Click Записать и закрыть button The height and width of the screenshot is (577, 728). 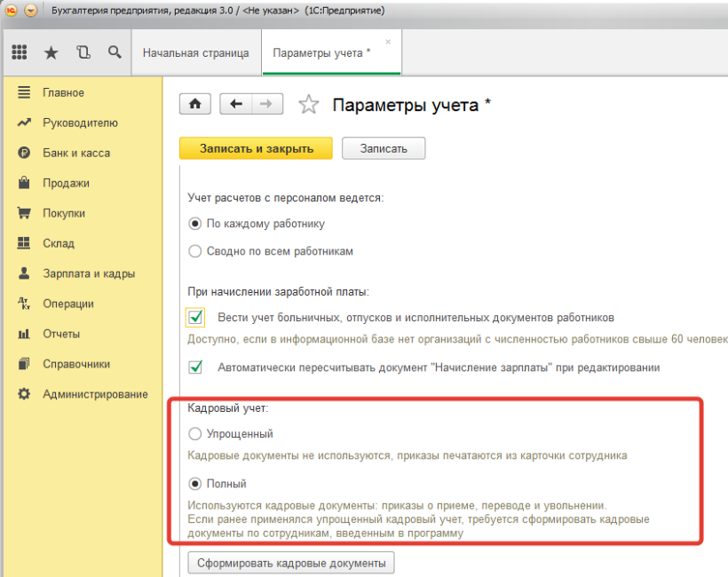[256, 148]
